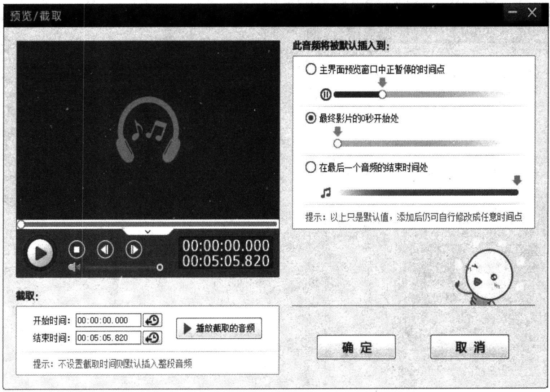Mute the speaker volume icon
Screen dimensions: 550x392
[74, 267]
